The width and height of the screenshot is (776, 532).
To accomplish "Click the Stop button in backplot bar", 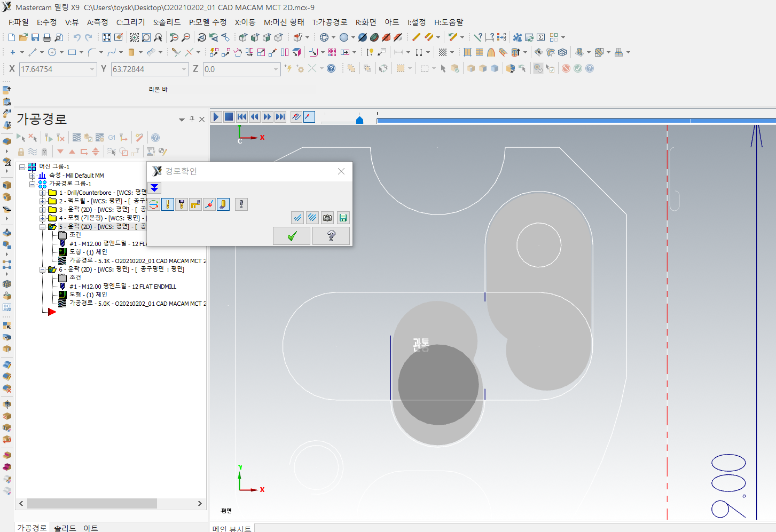I will pyautogui.click(x=229, y=117).
